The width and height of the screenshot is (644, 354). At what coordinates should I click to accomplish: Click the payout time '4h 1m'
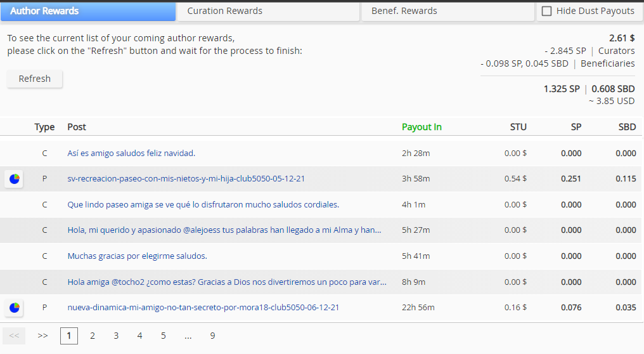(x=413, y=204)
